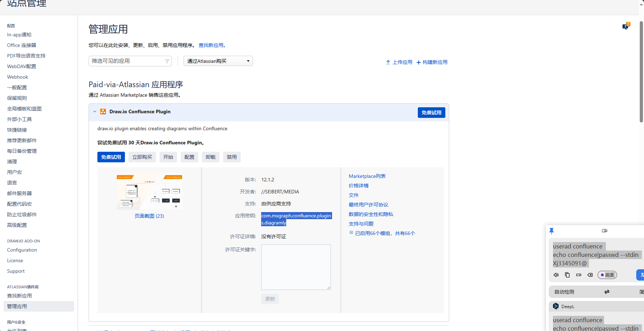
Task: Click the remove line breaks icon in translator
Action: 579,275
